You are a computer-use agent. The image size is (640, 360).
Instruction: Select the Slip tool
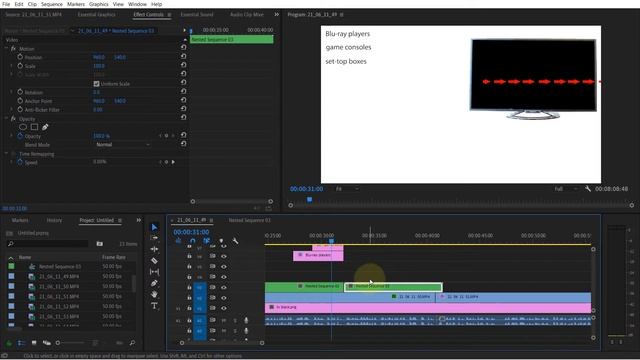(154, 272)
